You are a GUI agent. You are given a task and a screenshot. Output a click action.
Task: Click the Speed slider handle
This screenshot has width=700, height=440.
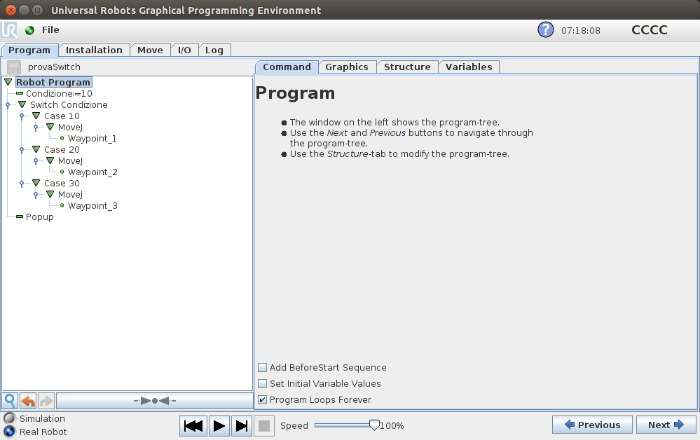[x=374, y=425]
